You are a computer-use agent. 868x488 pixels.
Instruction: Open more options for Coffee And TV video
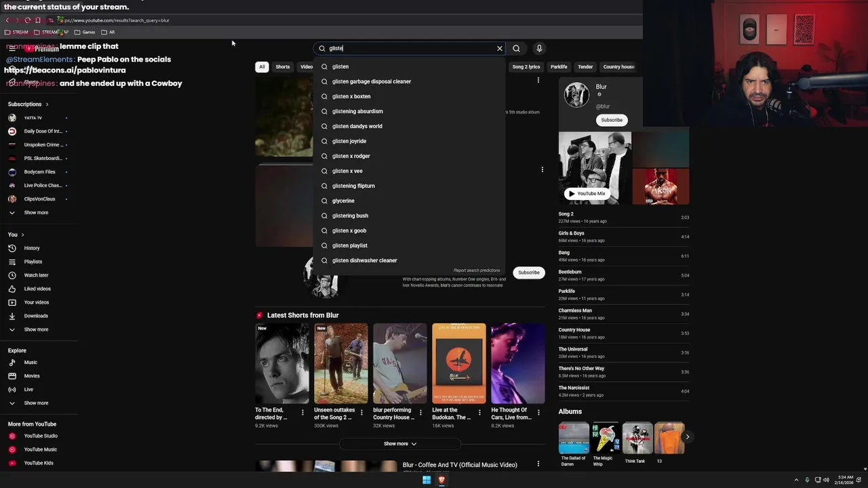[538, 464]
